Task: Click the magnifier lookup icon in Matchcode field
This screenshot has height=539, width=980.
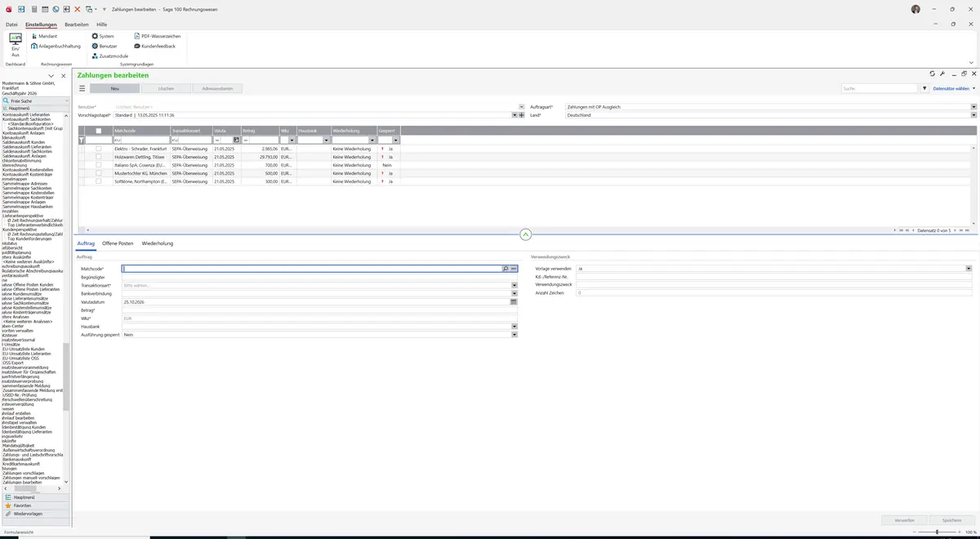Action: (506, 269)
